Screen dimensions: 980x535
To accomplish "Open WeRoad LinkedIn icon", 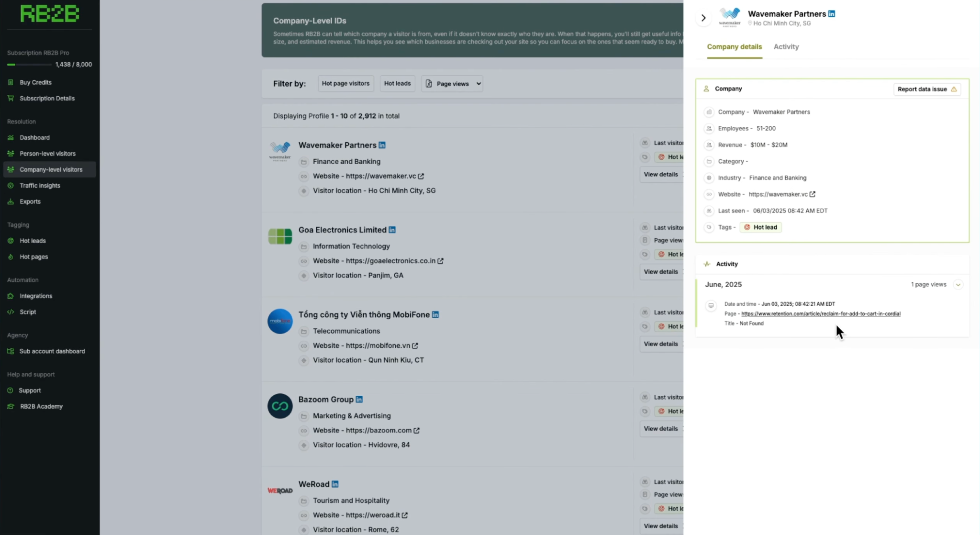I will [335, 484].
